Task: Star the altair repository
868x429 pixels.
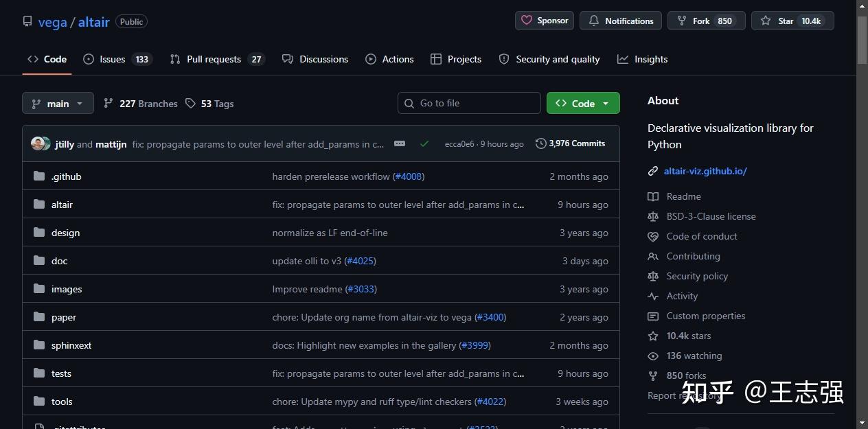Action: [792, 21]
